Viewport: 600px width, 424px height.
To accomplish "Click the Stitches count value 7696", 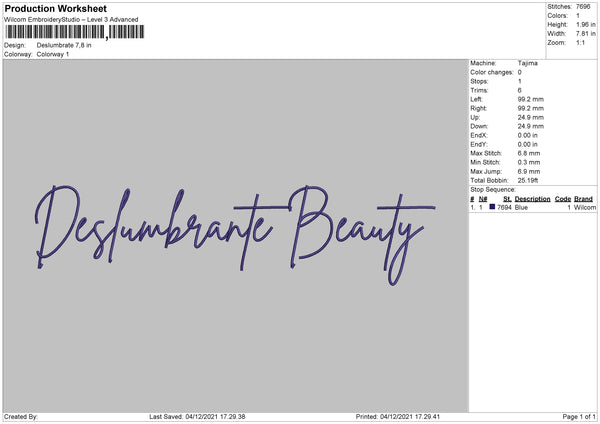I will tap(583, 7).
